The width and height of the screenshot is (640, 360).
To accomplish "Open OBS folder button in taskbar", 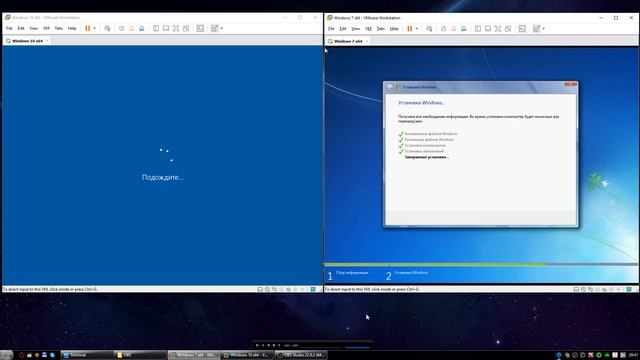I will point(140,355).
